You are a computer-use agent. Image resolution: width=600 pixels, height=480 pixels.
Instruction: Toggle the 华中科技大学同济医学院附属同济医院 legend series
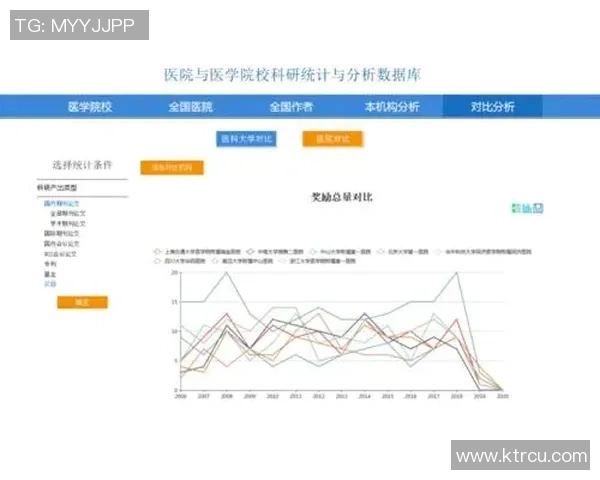point(483,252)
